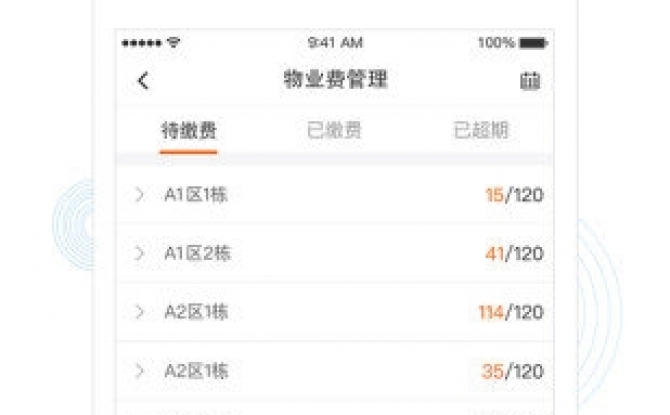The width and height of the screenshot is (670, 415).
Task: Select the A1区2栋 building label
Action: coord(197,254)
